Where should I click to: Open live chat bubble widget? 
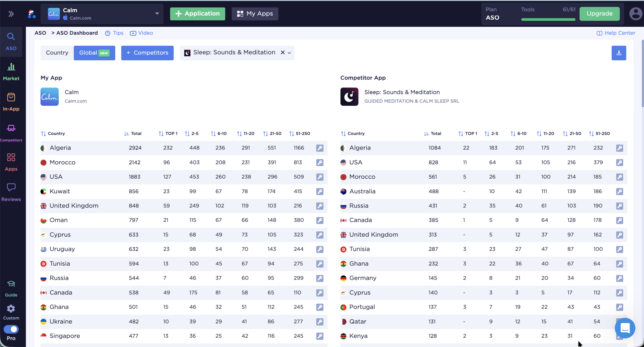tap(625, 328)
